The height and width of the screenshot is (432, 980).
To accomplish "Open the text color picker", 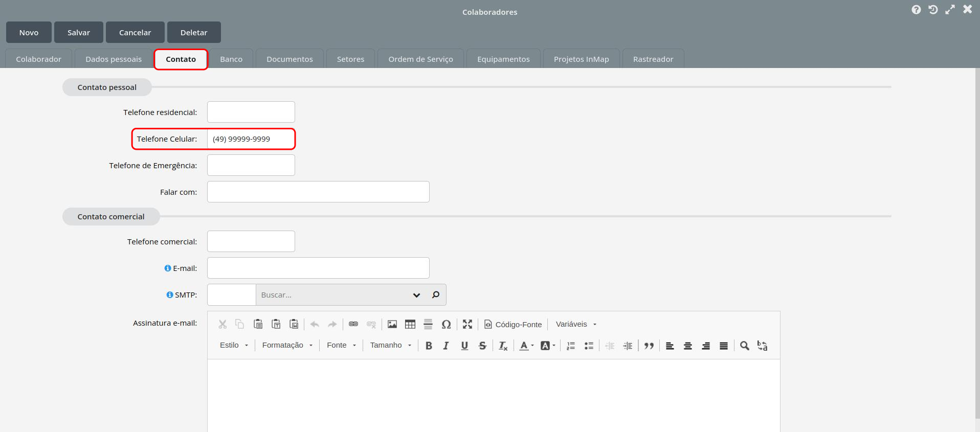I will [x=526, y=346].
